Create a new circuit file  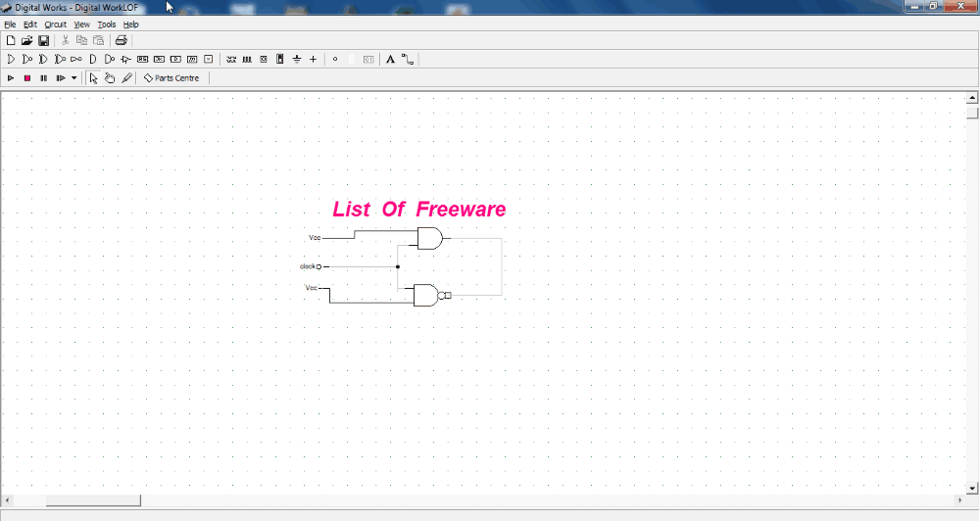tap(11, 40)
